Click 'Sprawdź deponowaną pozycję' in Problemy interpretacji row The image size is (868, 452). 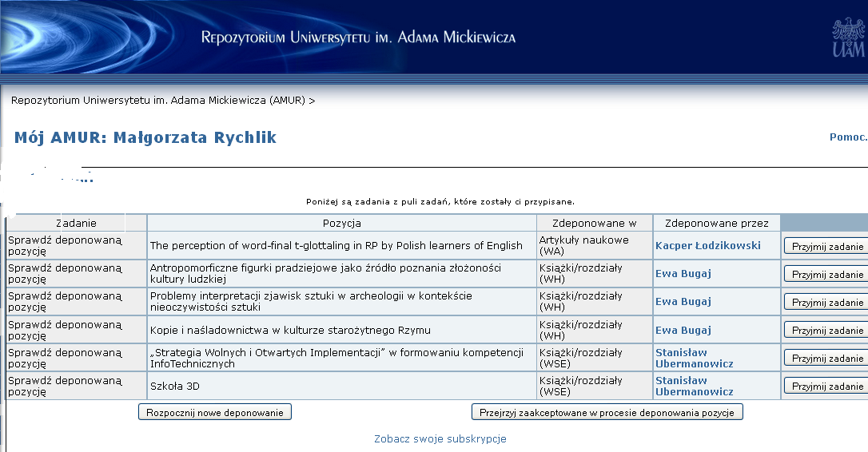point(65,302)
